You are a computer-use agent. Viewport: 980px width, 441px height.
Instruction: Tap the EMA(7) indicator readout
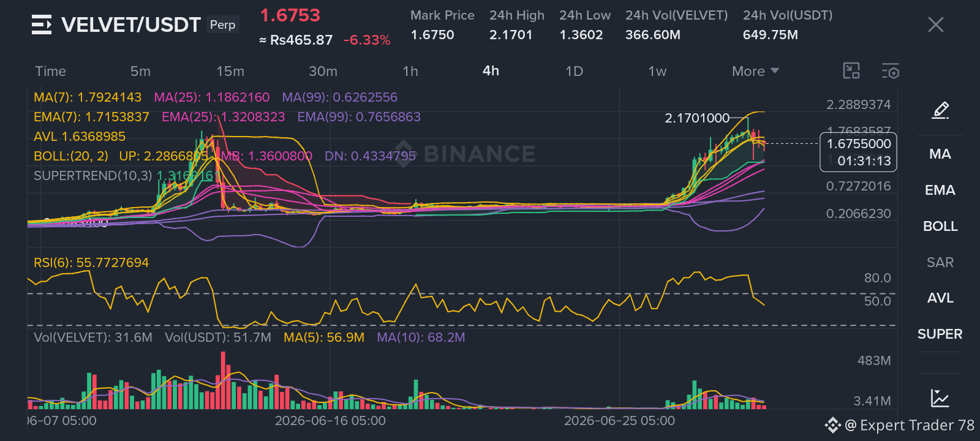[x=91, y=117]
